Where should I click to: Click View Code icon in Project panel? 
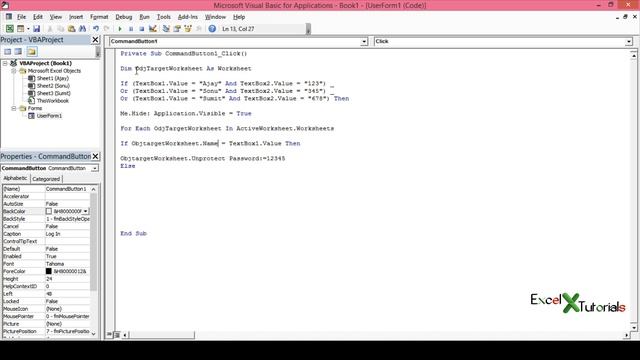7,51
